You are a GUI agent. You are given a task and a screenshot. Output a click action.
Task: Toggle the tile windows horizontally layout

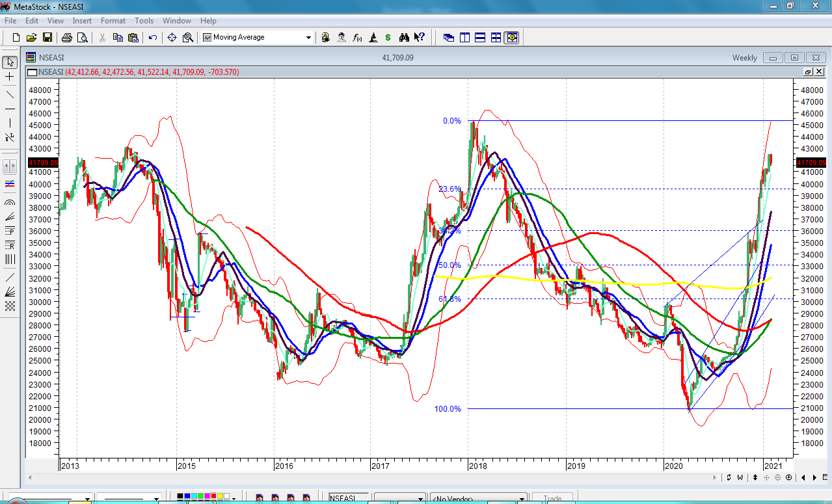point(480,38)
